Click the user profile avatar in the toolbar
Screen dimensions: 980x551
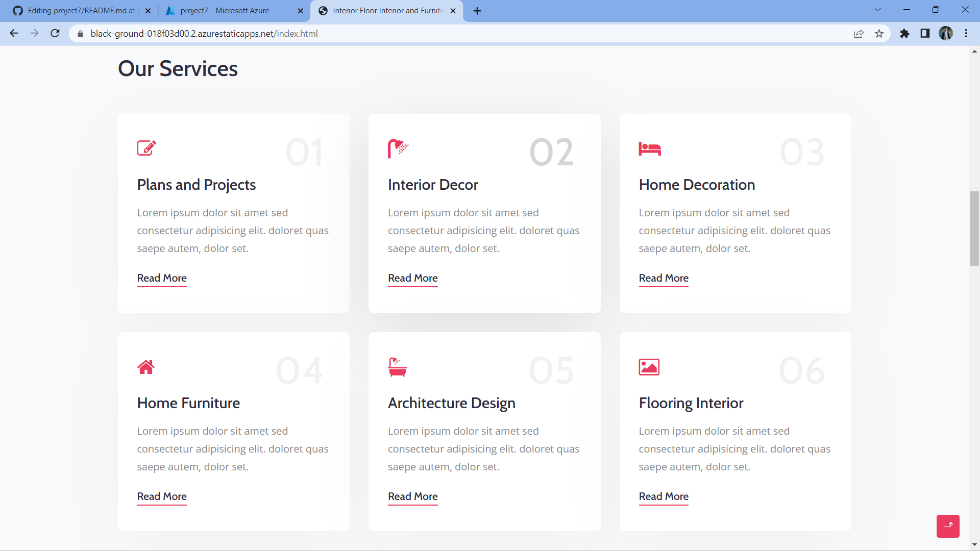point(946,33)
